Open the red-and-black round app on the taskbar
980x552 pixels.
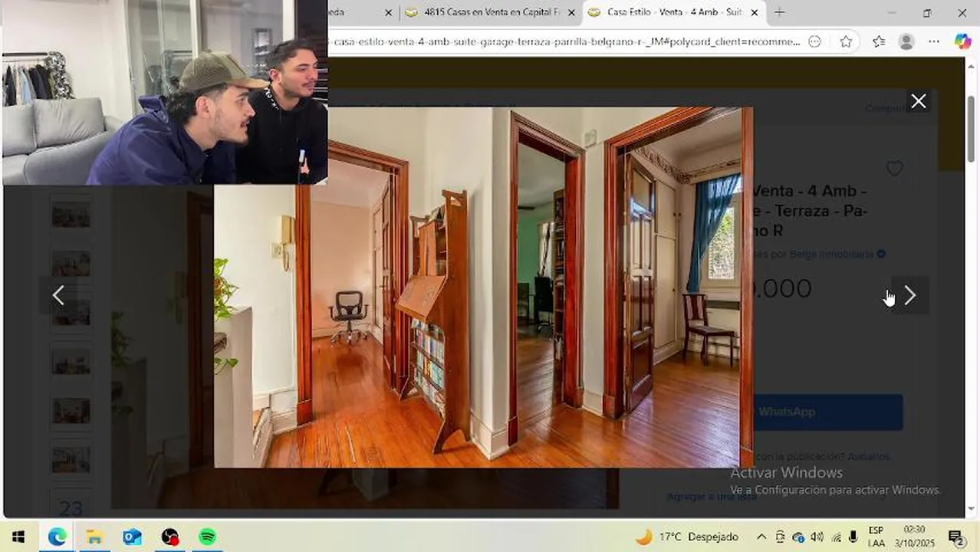coord(169,537)
